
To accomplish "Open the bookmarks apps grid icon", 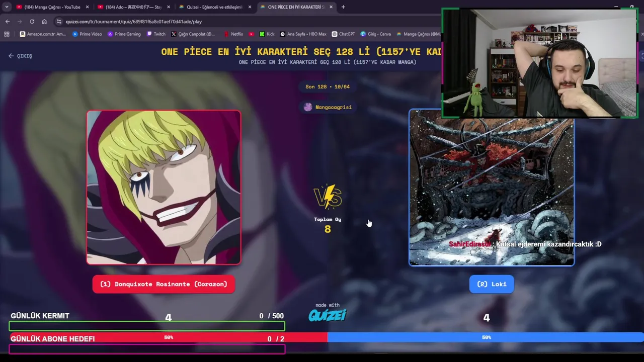I will [x=7, y=34].
